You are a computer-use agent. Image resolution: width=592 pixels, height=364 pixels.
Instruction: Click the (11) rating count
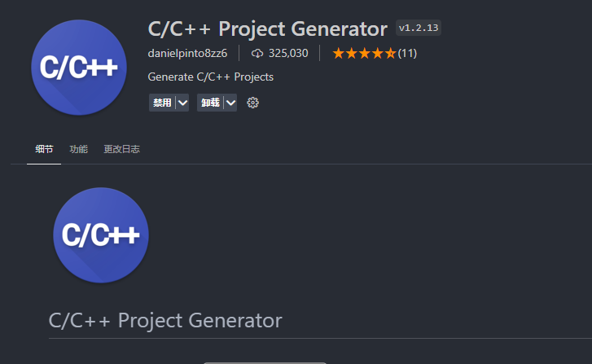coord(407,53)
